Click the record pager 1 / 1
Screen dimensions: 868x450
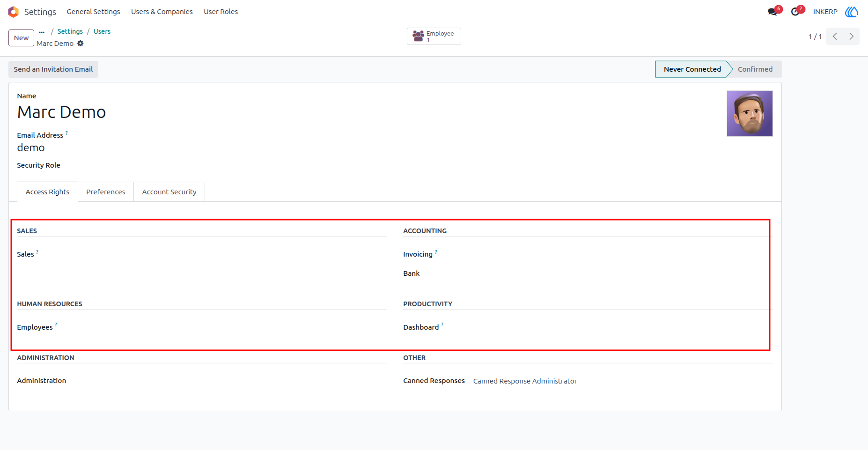pos(815,37)
